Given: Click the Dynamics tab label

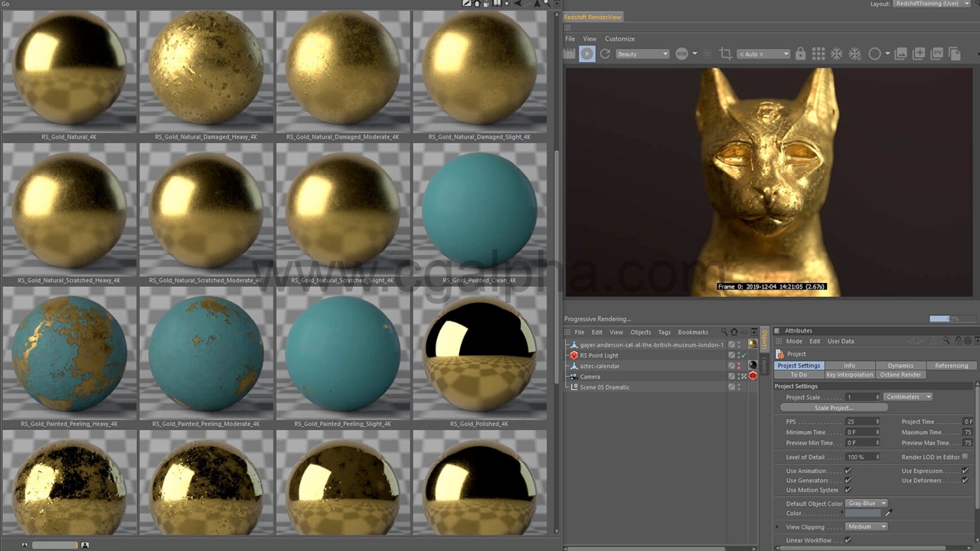Looking at the screenshot, I should pyautogui.click(x=900, y=365).
